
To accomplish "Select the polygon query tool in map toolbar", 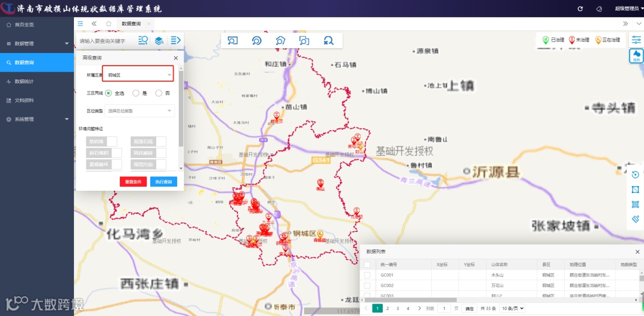I will [x=280, y=41].
